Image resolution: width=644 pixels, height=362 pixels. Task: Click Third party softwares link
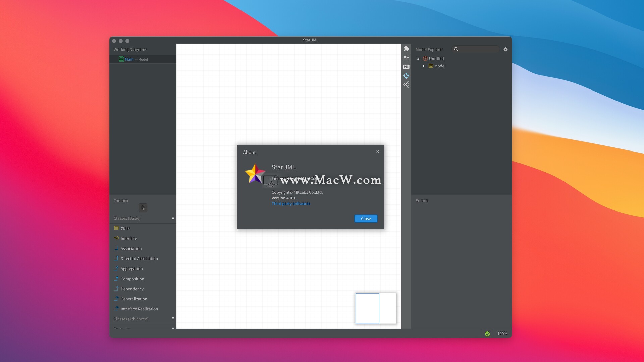click(x=290, y=203)
